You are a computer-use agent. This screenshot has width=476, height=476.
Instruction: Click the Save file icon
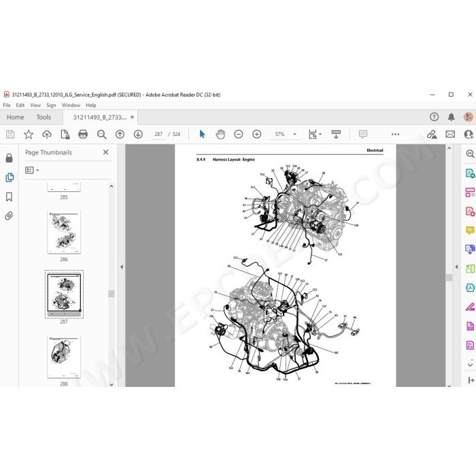tap(10, 134)
